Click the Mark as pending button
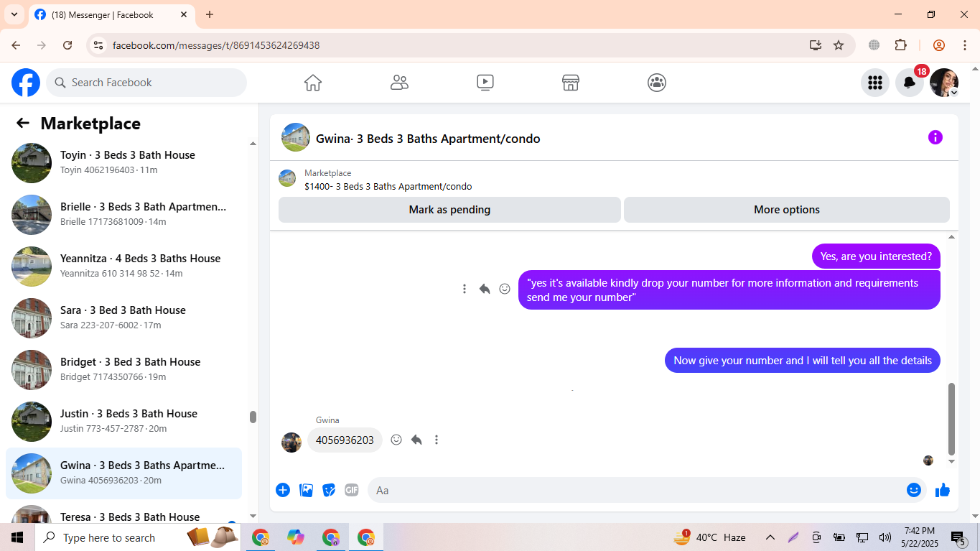The image size is (980, 551). [x=449, y=210]
